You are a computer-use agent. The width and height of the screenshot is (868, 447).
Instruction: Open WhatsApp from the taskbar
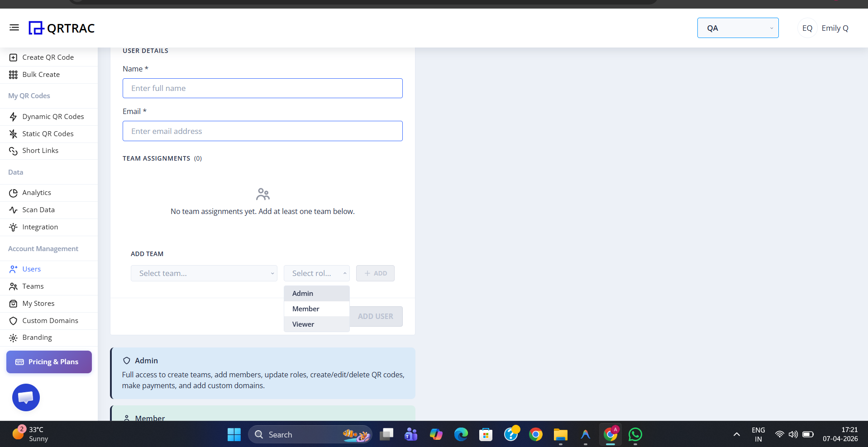[x=635, y=434]
